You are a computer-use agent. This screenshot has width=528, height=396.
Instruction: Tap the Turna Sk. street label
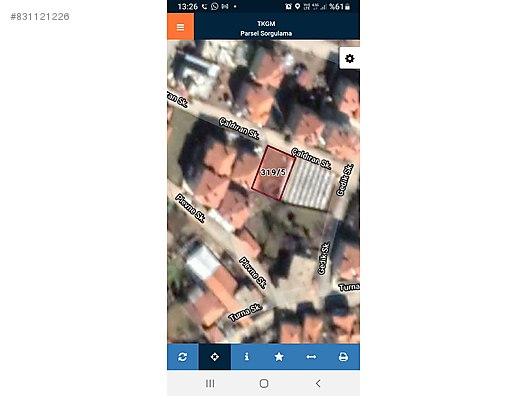point(245,312)
